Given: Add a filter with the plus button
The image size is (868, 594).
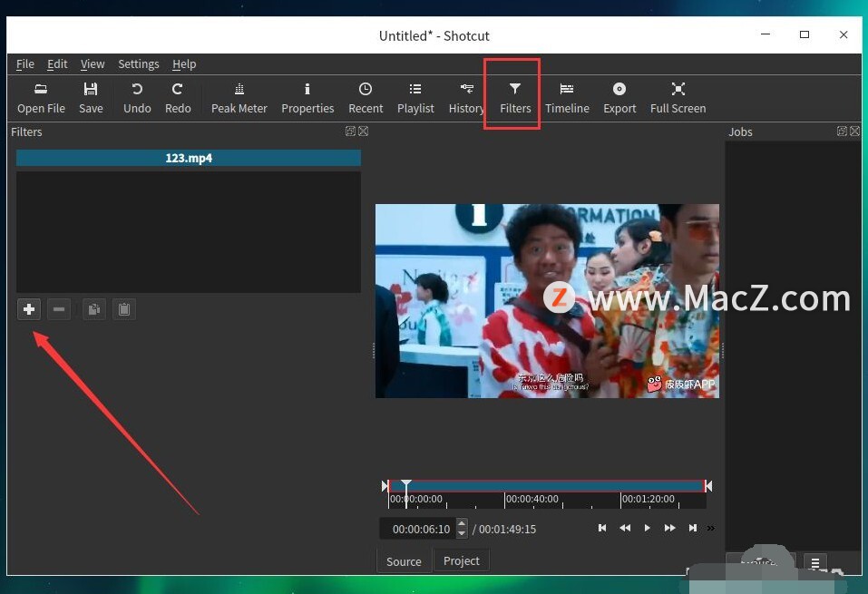Looking at the screenshot, I should click(29, 309).
